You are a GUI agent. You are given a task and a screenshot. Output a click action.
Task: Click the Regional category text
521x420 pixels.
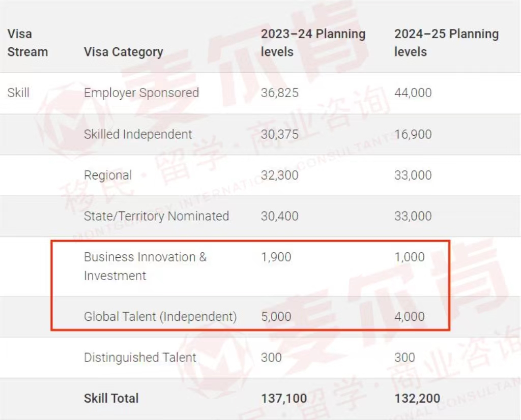(x=108, y=175)
